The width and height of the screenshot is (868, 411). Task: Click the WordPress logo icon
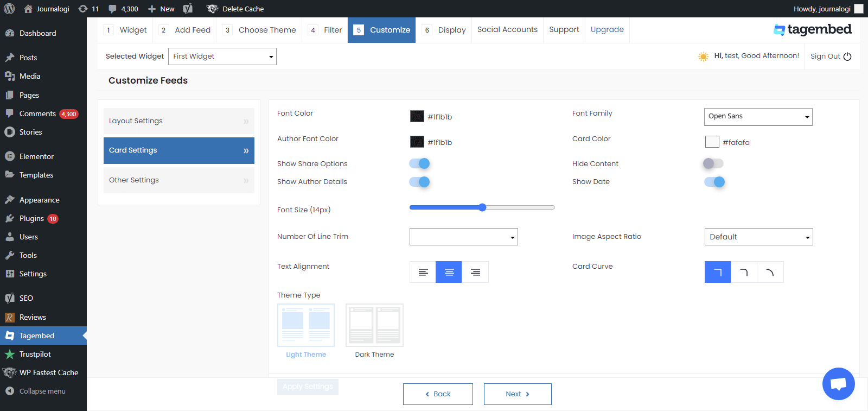tap(9, 9)
